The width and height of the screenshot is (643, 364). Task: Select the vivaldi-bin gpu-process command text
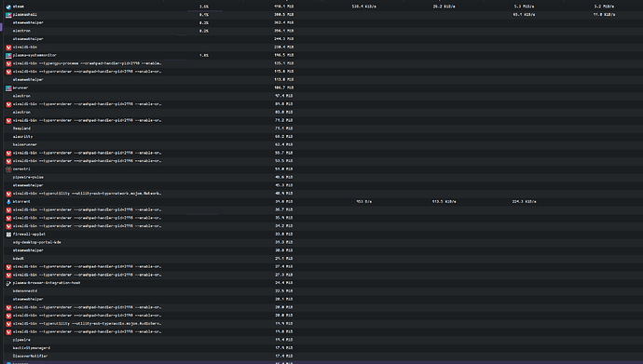tap(87, 63)
